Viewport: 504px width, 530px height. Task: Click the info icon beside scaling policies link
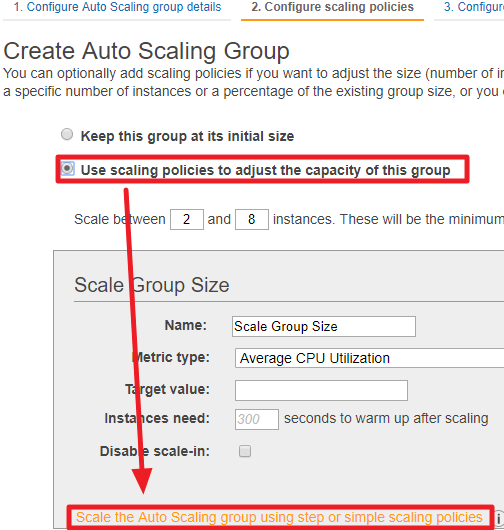(x=499, y=518)
